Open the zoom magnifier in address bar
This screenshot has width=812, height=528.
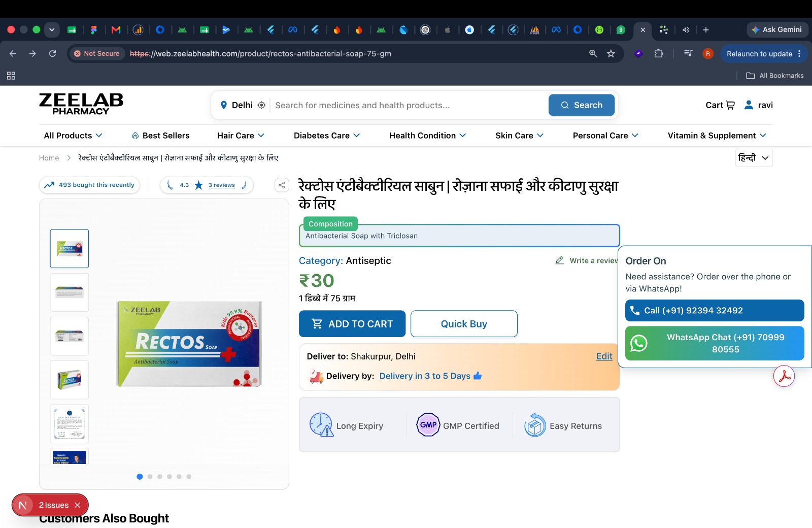click(x=593, y=53)
